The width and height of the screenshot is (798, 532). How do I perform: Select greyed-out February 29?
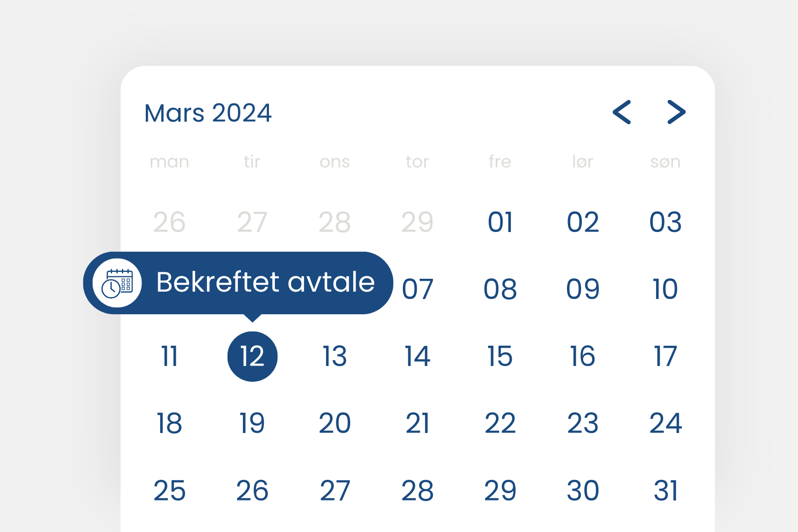pyautogui.click(x=417, y=222)
